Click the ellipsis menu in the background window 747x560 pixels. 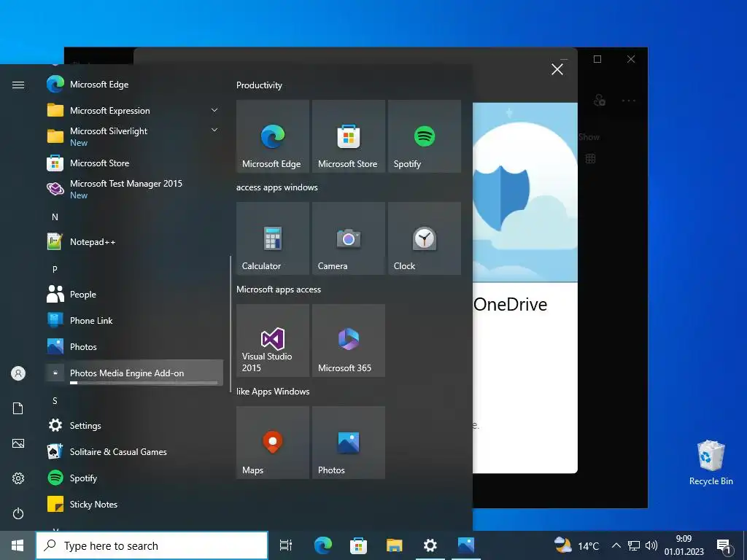pyautogui.click(x=629, y=101)
